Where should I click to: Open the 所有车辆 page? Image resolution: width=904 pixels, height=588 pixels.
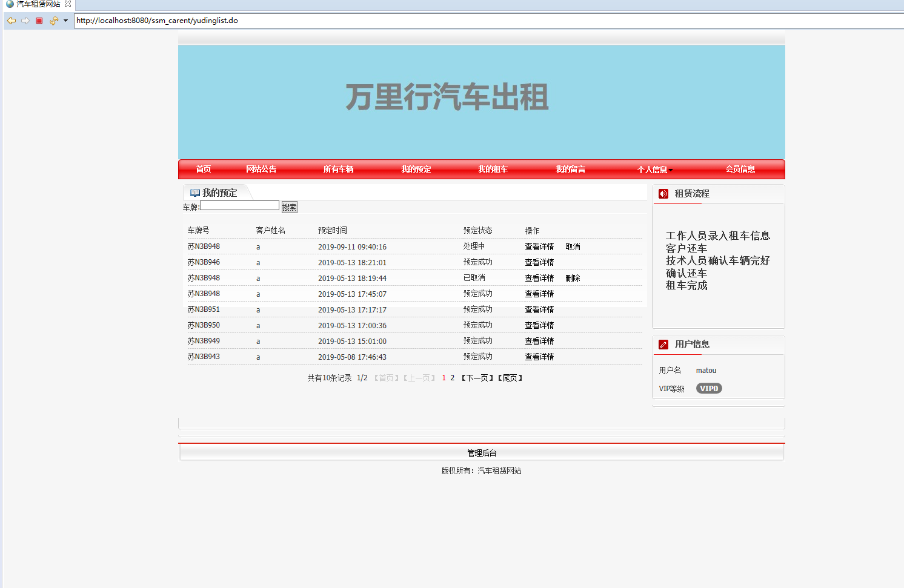coord(339,170)
